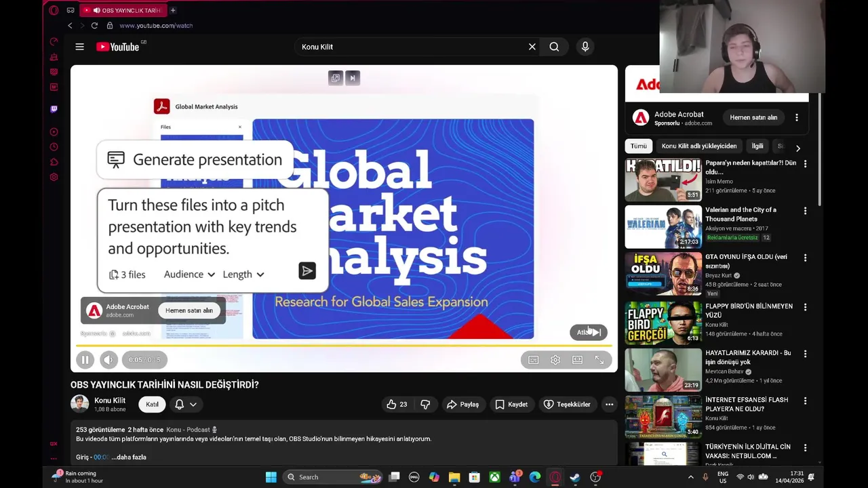Image resolution: width=868 pixels, height=488 pixels.
Task: Open video in pop-out miniplayer icon
Action: 335,78
